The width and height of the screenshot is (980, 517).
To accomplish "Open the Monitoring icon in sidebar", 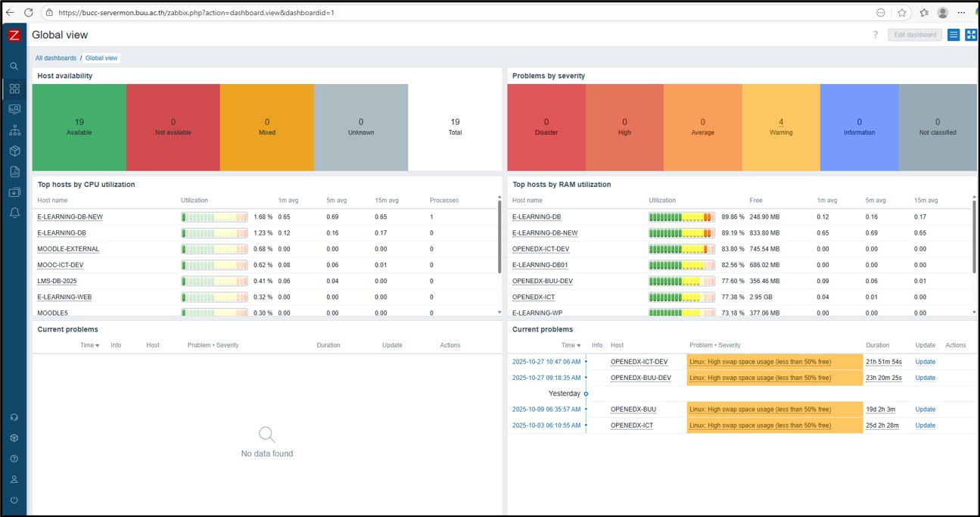I will coord(14,109).
